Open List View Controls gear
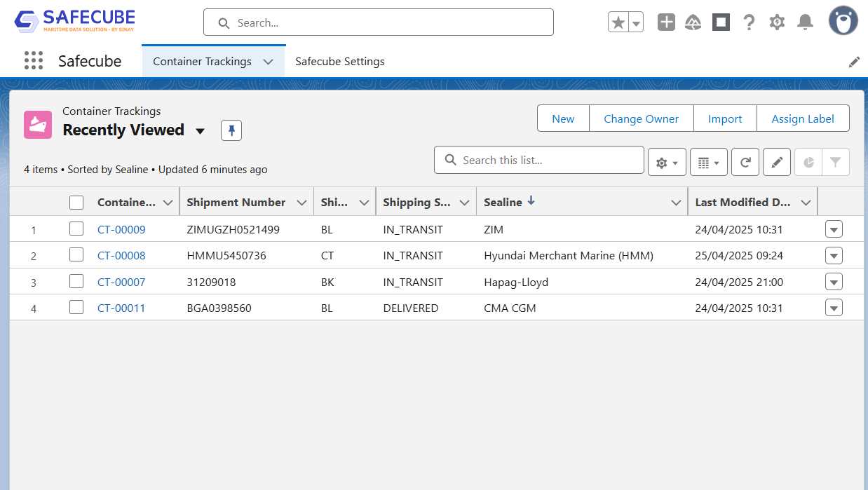The height and width of the screenshot is (490, 868). tap(667, 162)
